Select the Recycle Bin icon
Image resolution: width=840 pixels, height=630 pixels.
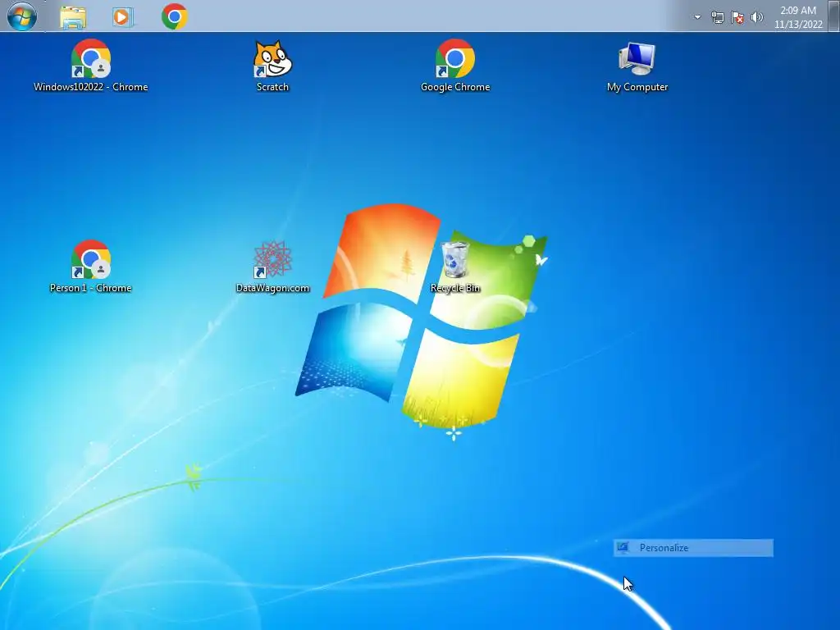(454, 267)
